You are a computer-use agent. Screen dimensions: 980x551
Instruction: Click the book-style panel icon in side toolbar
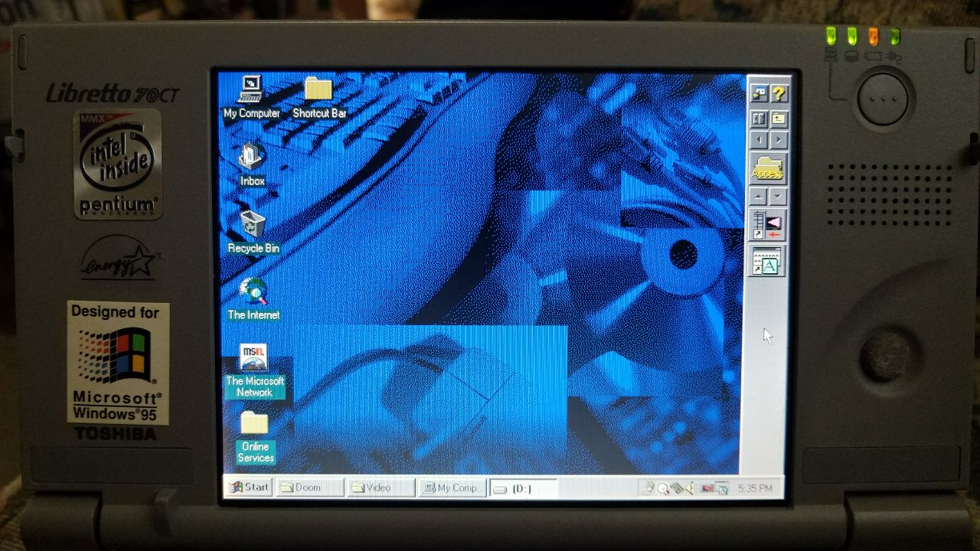click(759, 119)
